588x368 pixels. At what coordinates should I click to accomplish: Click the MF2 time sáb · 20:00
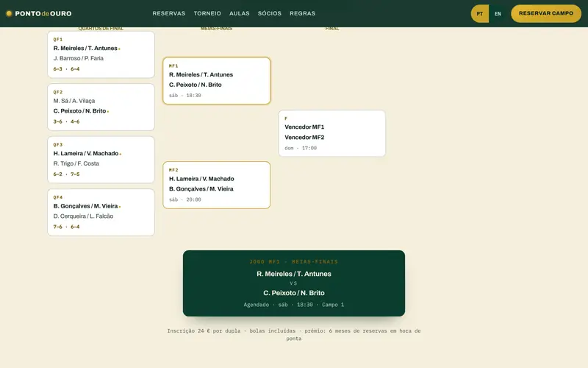185,199
